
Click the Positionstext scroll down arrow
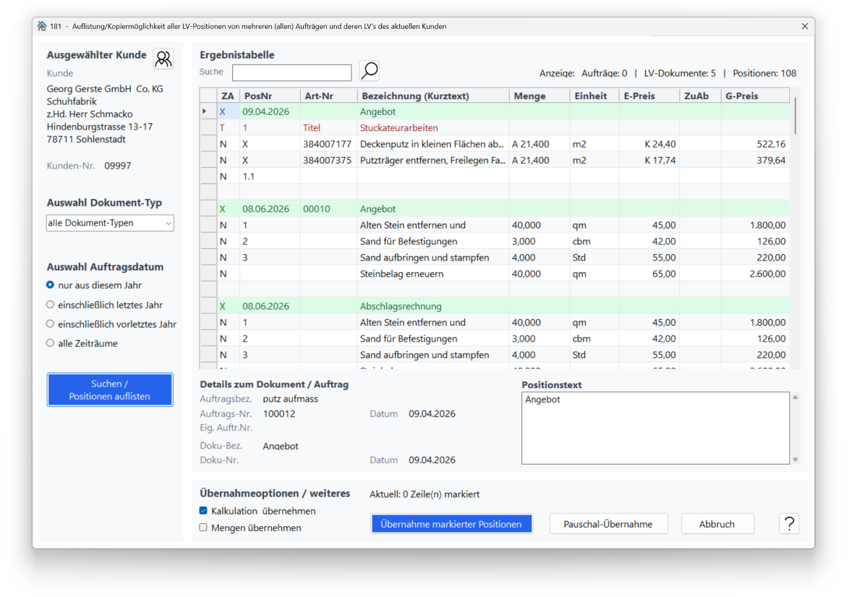(x=796, y=460)
